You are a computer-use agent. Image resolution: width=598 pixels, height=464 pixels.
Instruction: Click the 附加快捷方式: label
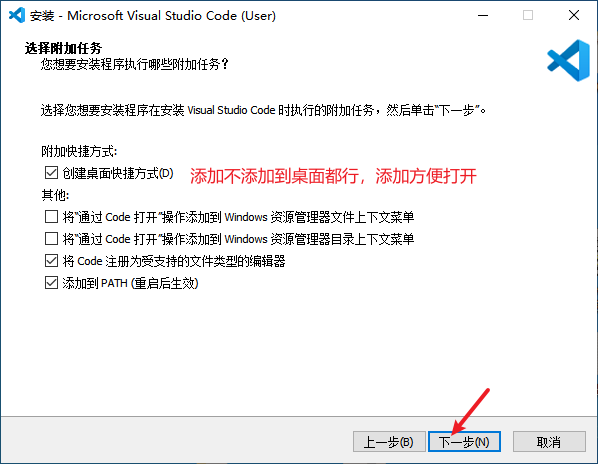click(x=79, y=151)
